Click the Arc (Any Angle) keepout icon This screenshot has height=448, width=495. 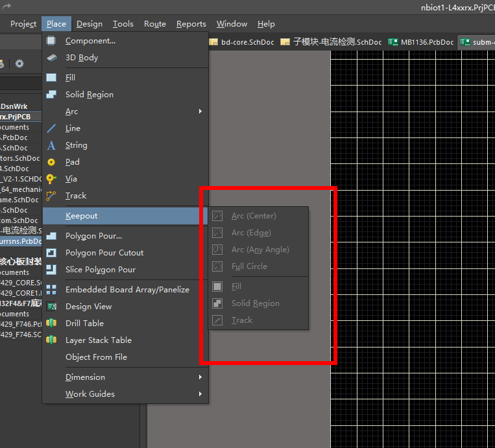[217, 250]
